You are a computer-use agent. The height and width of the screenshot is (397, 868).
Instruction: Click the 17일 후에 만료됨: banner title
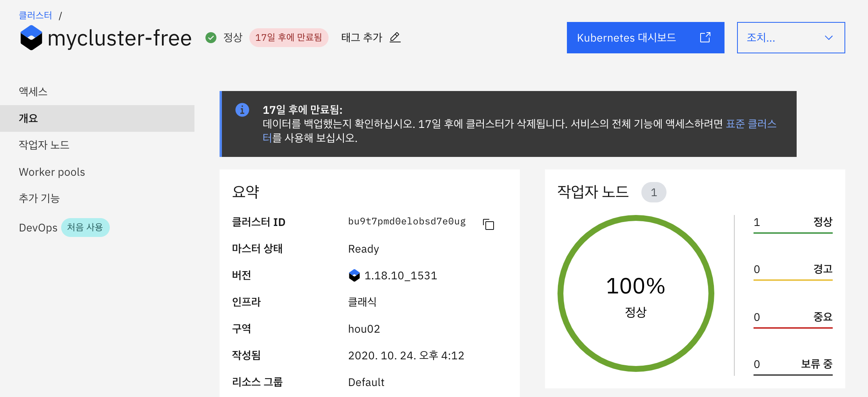point(303,110)
